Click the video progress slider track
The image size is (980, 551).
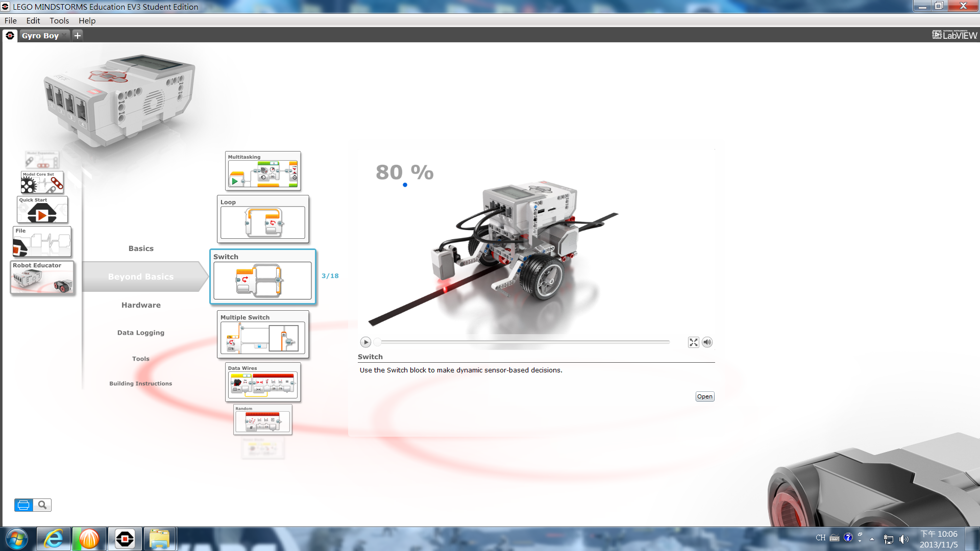click(x=523, y=342)
